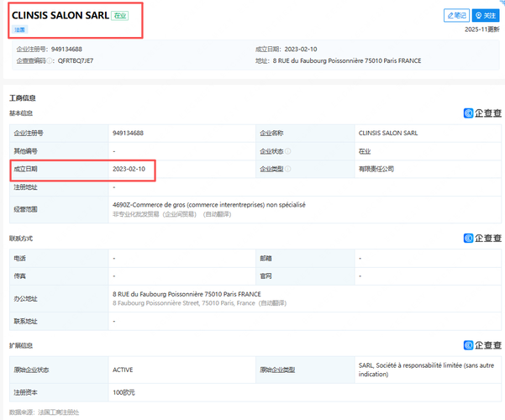Screen dimensions: 505x420
Task: Click SARL, Société à responsabilité limitée value
Action: pos(426,370)
